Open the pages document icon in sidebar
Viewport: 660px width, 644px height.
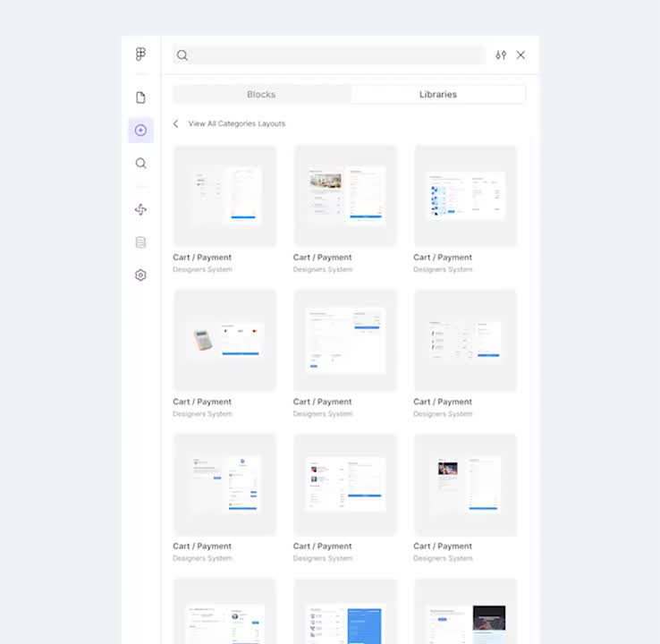tap(140, 97)
